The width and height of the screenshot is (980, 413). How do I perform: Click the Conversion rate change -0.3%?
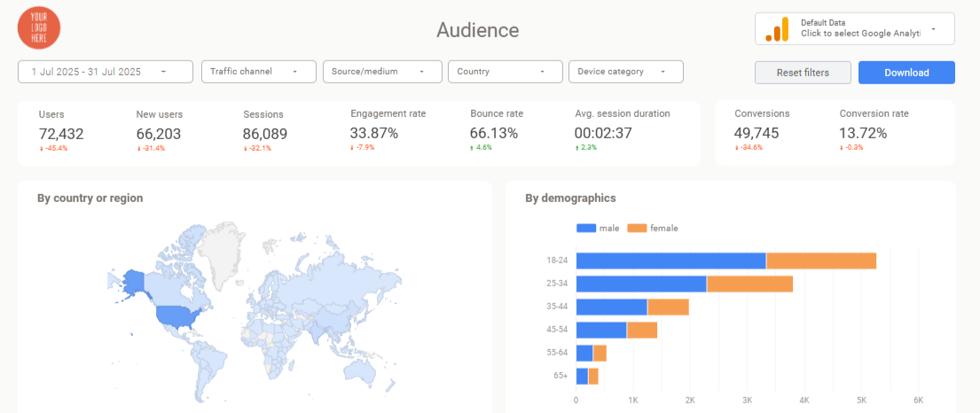tap(852, 147)
